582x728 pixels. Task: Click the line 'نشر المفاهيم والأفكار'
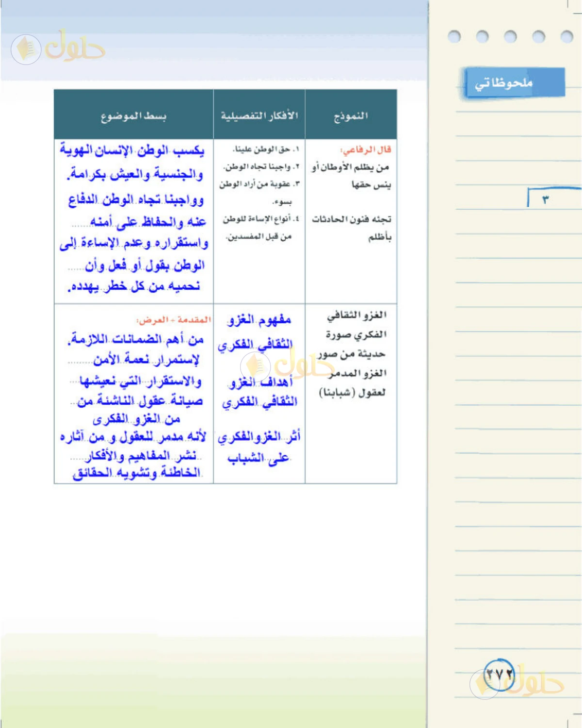pos(142,456)
